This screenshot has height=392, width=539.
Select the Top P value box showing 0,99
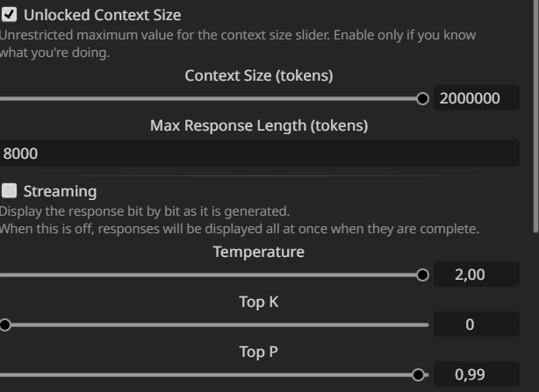coord(469,375)
